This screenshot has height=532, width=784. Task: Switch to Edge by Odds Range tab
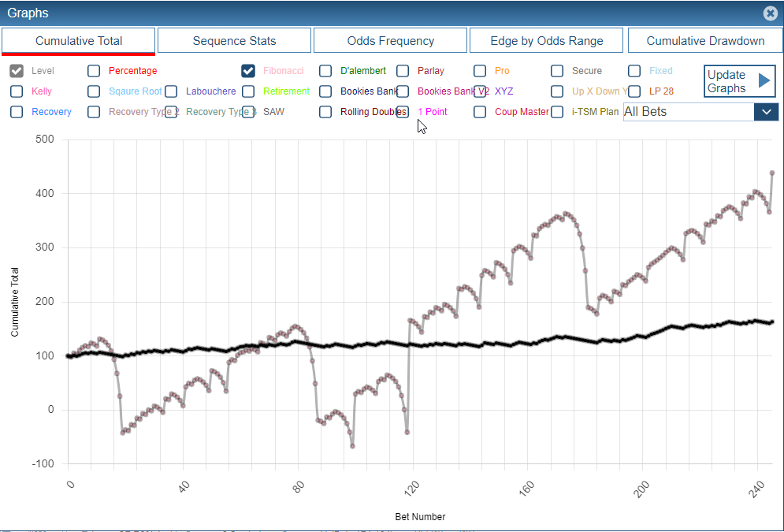point(547,40)
